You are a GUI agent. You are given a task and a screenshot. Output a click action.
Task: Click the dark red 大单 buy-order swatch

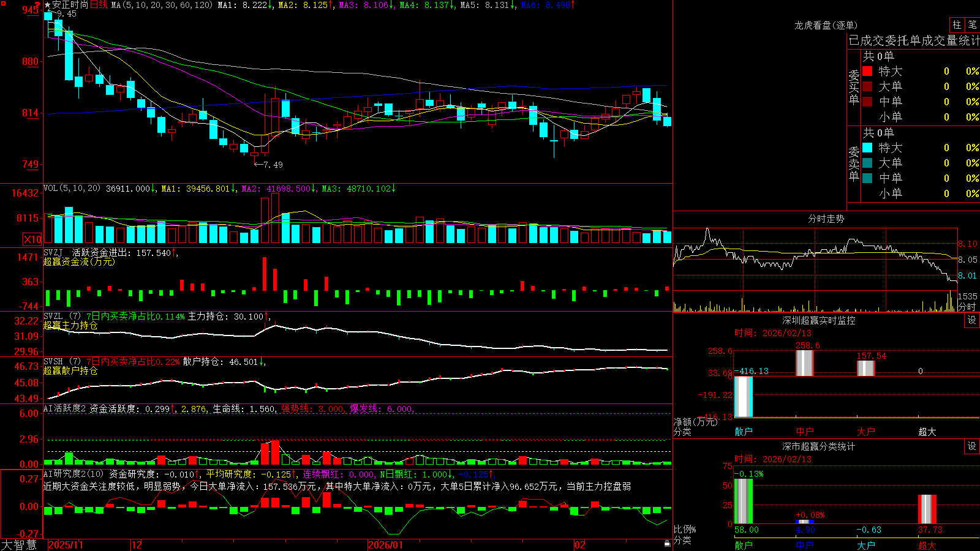(867, 86)
